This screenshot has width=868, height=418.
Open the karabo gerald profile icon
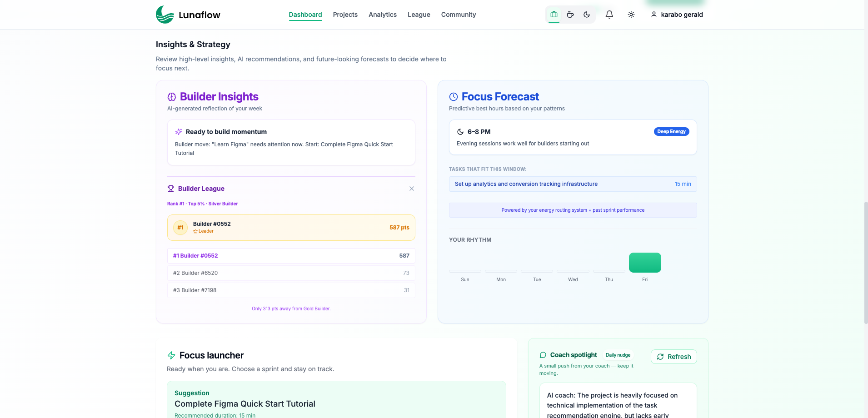[x=653, y=15]
